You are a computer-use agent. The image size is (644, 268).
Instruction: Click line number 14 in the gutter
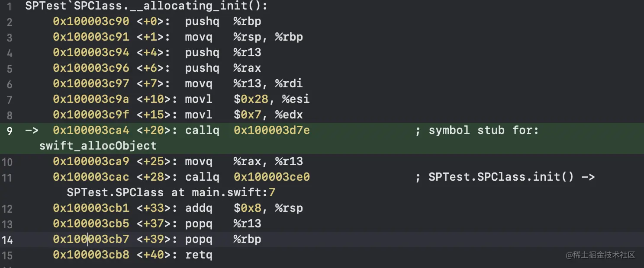(x=10, y=239)
